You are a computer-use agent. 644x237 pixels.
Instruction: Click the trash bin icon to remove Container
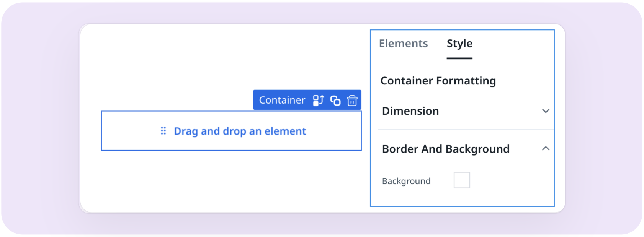pyautogui.click(x=352, y=100)
